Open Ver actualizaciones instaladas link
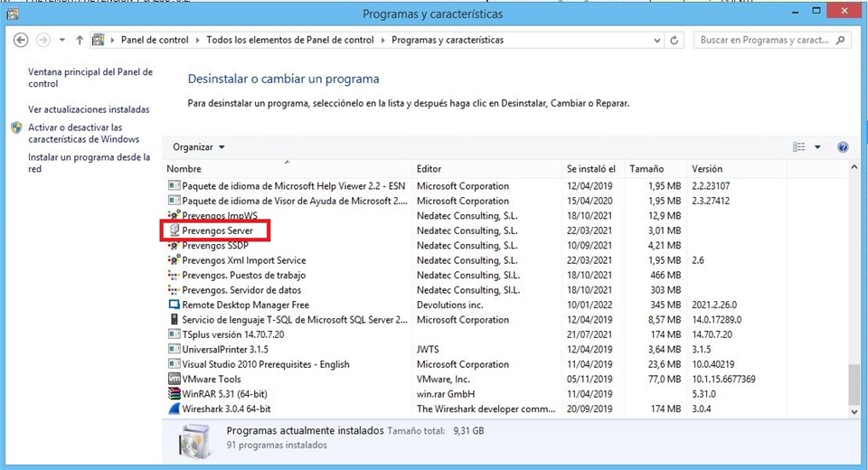This screenshot has height=470, width=868. point(89,109)
